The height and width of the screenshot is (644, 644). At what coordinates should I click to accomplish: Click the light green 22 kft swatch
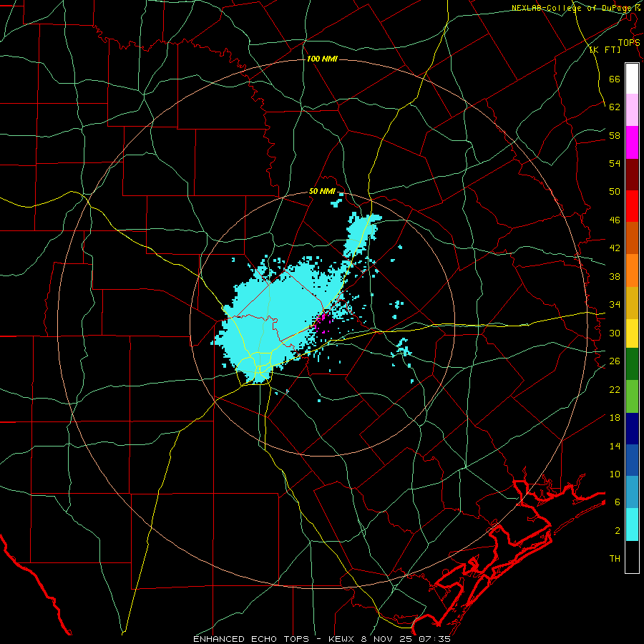[x=632, y=396]
